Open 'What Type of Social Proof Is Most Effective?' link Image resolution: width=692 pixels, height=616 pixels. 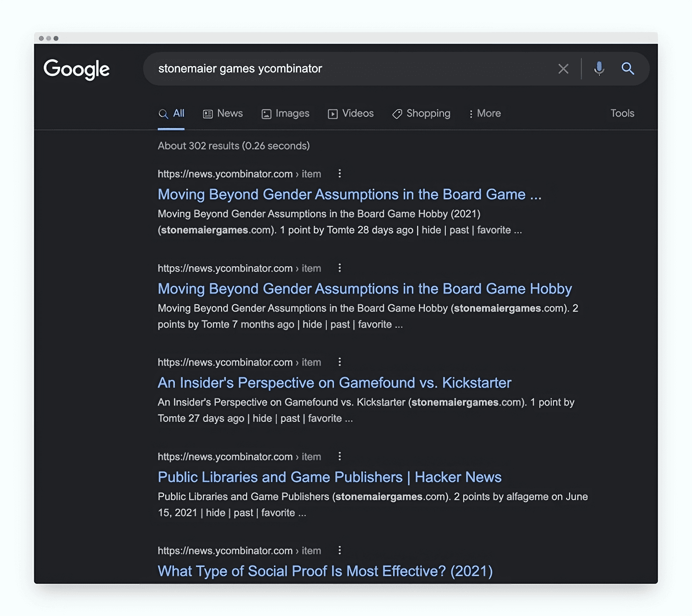click(325, 571)
